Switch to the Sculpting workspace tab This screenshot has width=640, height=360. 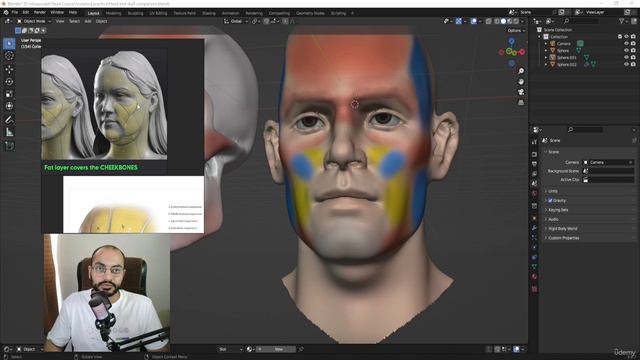[135, 13]
